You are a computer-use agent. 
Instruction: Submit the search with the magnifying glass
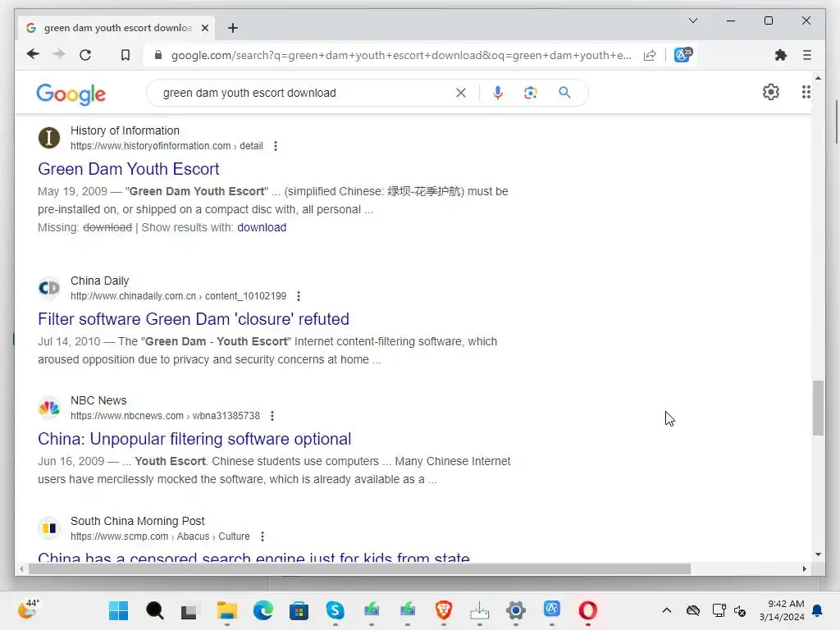[564, 93]
